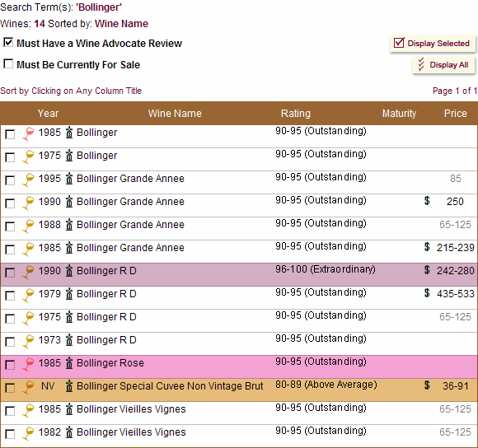Click the wine glass icon for 1985 Bollinger

tap(28, 133)
